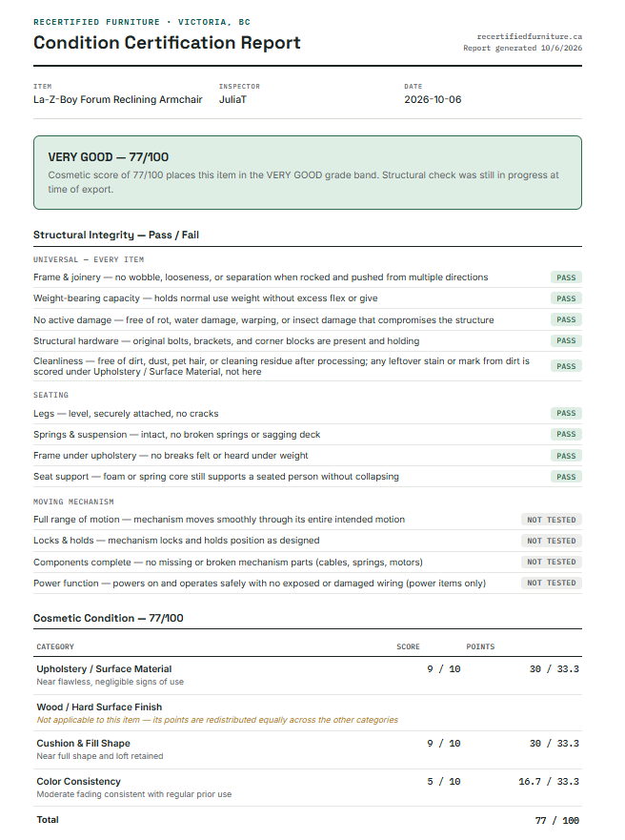Click the PASS badge for No active damage
Image resolution: width=625 pixels, height=840 pixels.
(x=566, y=319)
